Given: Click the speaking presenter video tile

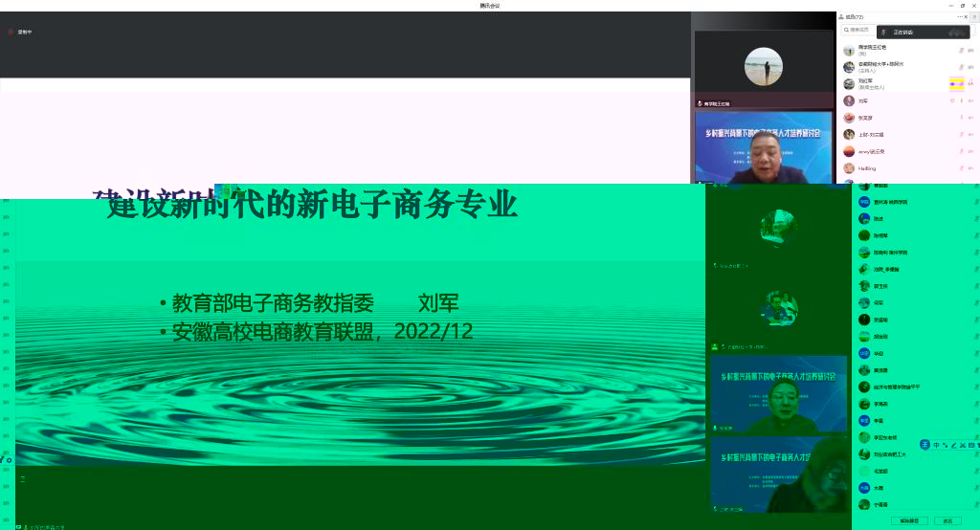Looking at the screenshot, I should [x=763, y=147].
